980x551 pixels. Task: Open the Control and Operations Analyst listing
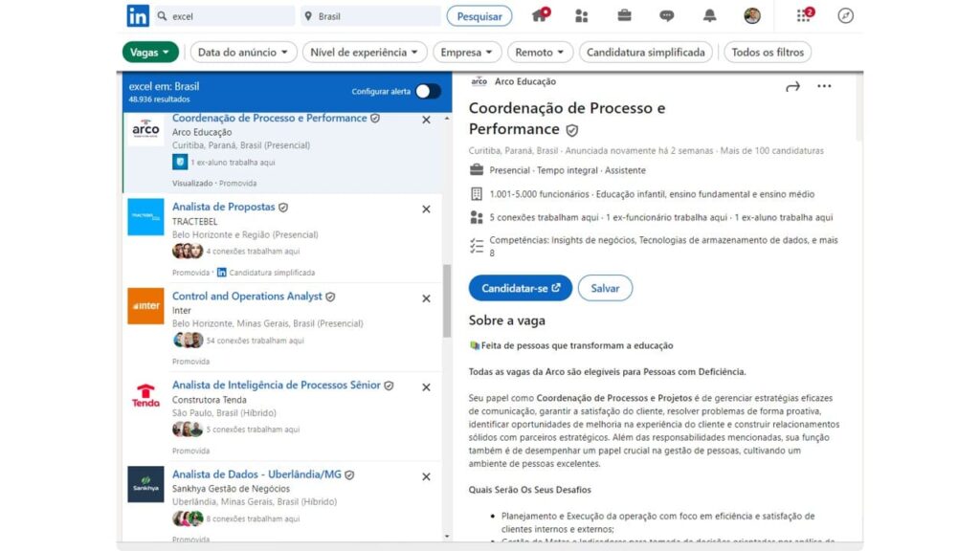(247, 297)
